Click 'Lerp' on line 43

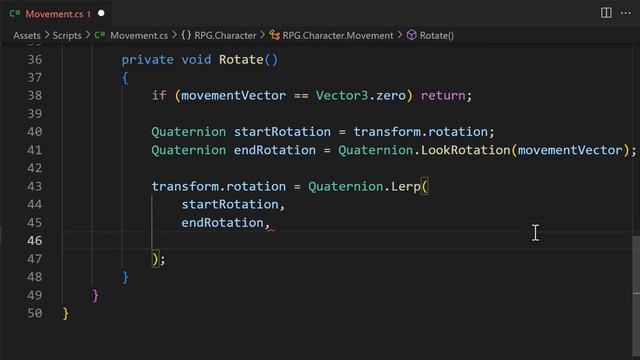coord(406,187)
